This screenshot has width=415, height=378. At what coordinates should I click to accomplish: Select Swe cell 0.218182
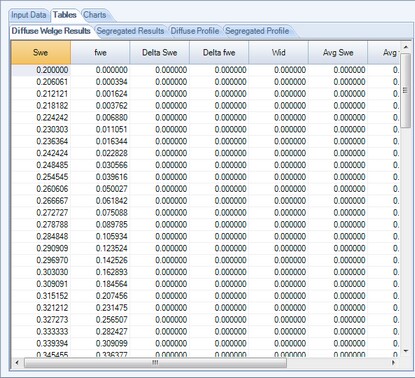point(41,106)
